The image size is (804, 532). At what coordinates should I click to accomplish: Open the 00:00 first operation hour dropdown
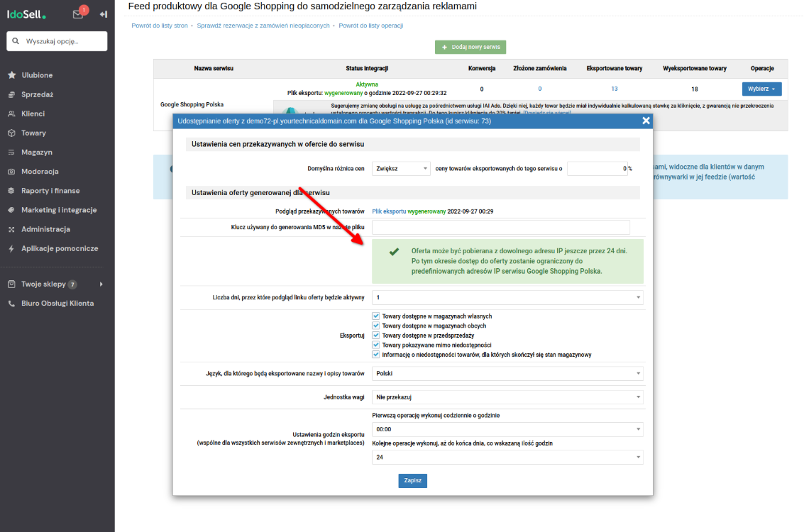(507, 429)
